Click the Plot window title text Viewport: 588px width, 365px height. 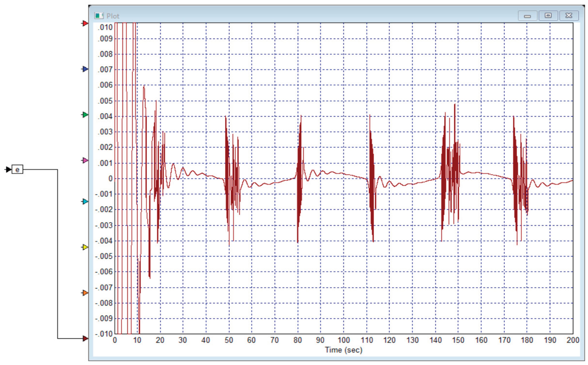click(x=113, y=16)
